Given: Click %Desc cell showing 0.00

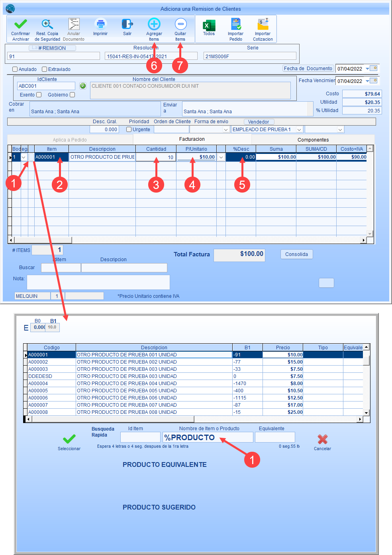Looking at the screenshot, I should [241, 157].
